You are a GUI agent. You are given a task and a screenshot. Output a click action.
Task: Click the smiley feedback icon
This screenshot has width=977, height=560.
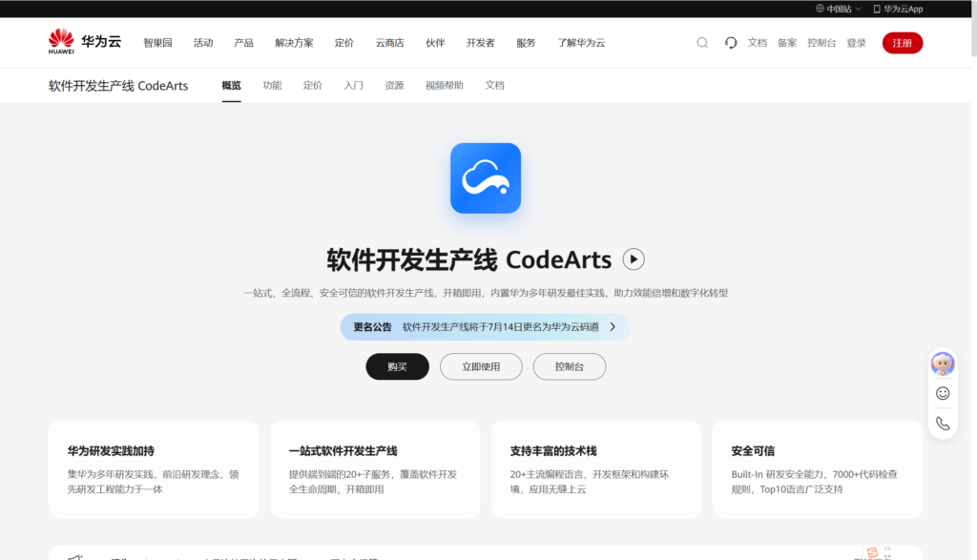[942, 393]
